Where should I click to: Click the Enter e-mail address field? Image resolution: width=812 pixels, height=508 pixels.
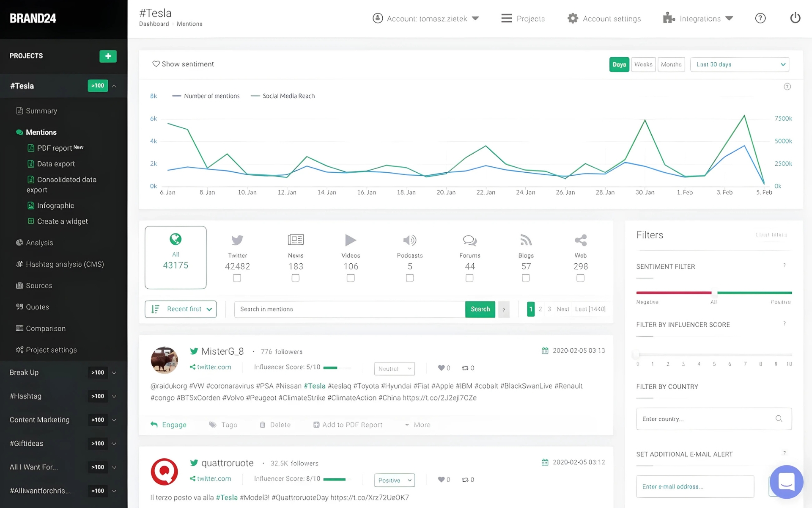point(695,486)
